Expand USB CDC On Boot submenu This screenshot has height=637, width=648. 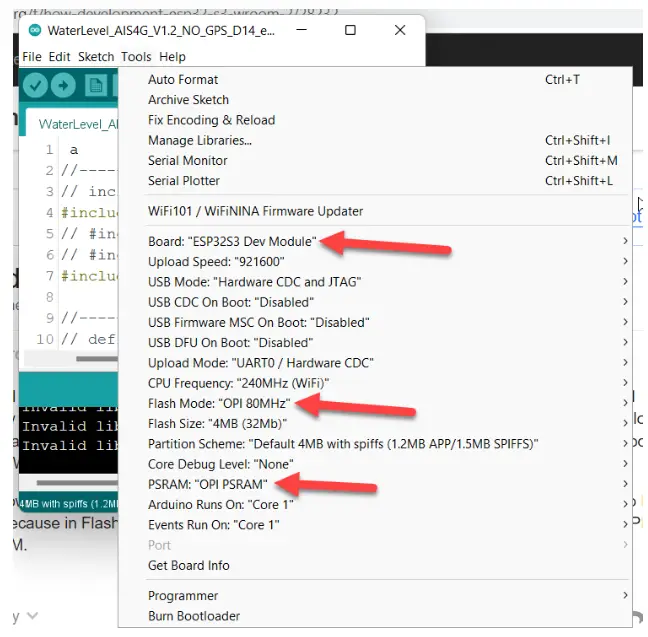[x=375, y=302]
